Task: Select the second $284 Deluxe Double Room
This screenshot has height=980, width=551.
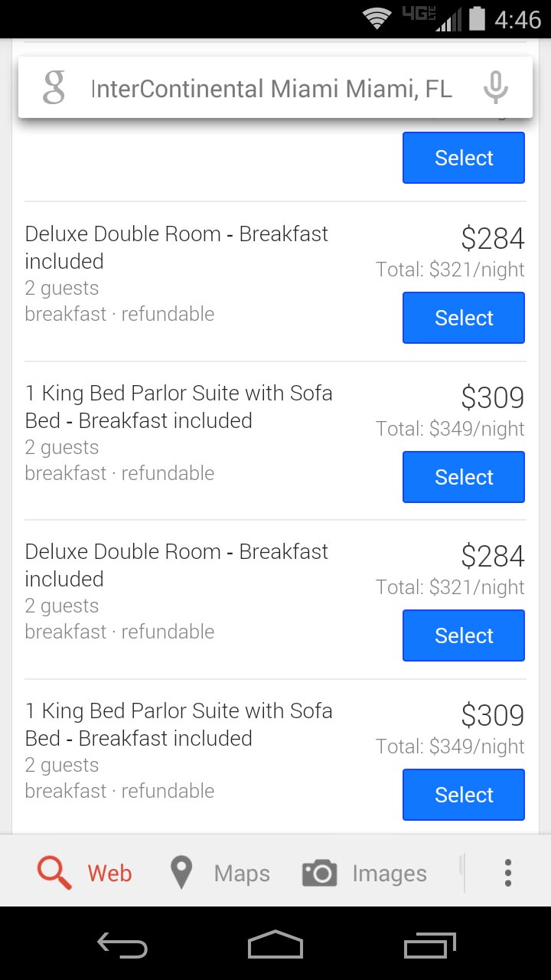Action: point(464,635)
